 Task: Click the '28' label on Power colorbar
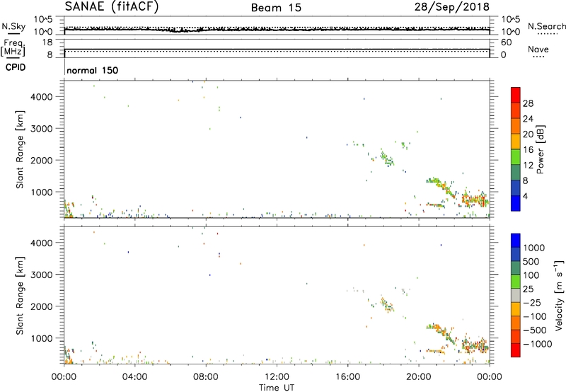528,103
